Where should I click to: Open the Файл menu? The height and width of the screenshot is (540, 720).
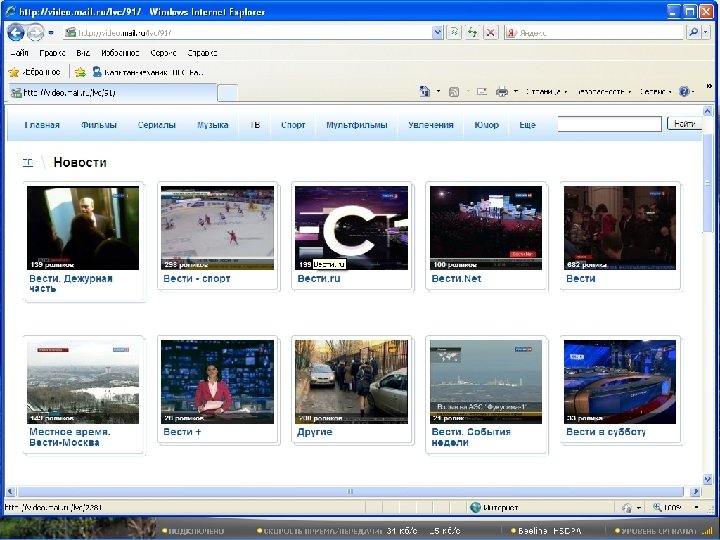(x=18, y=52)
